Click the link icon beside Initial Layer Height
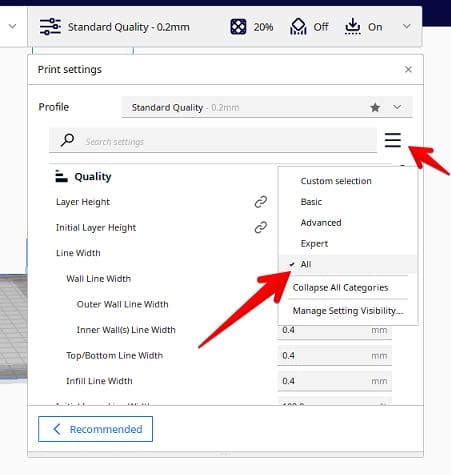 pos(261,227)
